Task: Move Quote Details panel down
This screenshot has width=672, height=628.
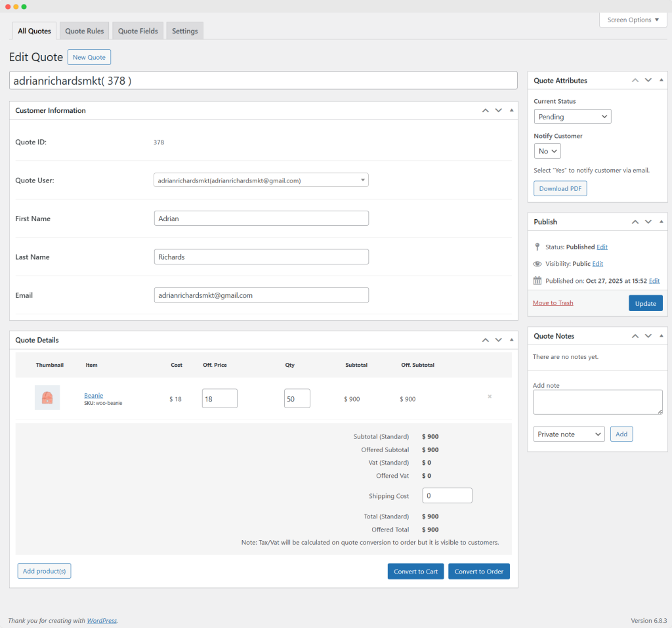Action: (x=498, y=340)
